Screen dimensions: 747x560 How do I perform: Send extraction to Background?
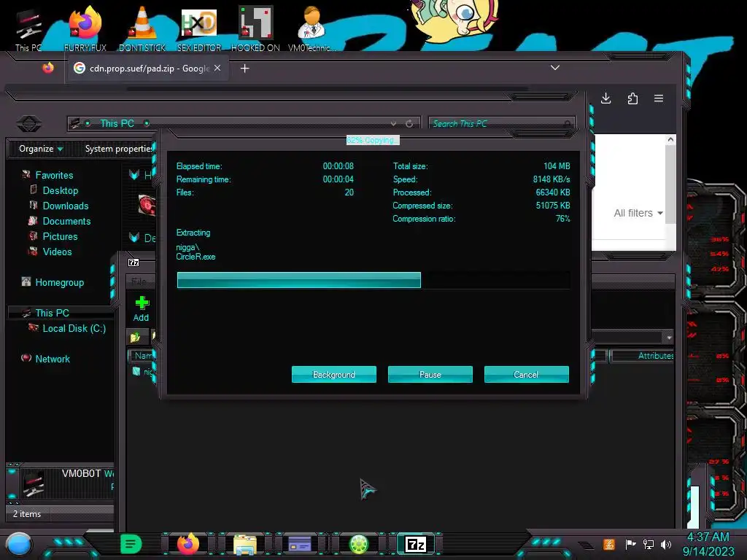pyautogui.click(x=334, y=374)
